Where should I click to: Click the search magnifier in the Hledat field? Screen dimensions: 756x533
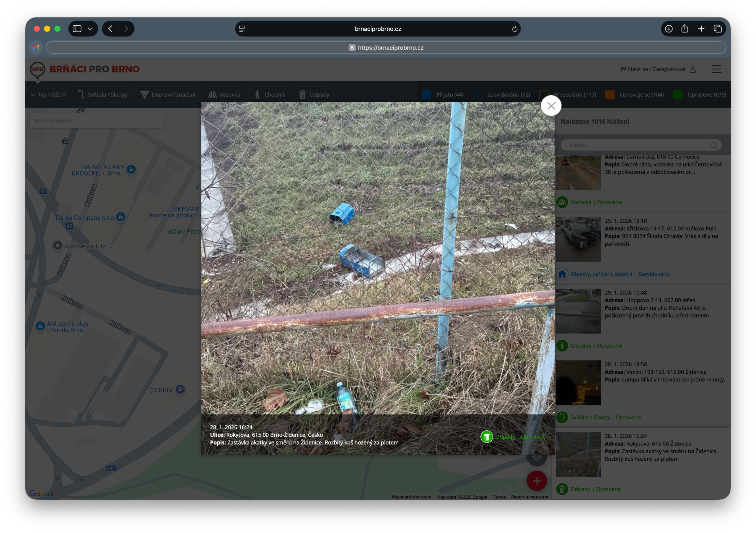pyautogui.click(x=713, y=145)
